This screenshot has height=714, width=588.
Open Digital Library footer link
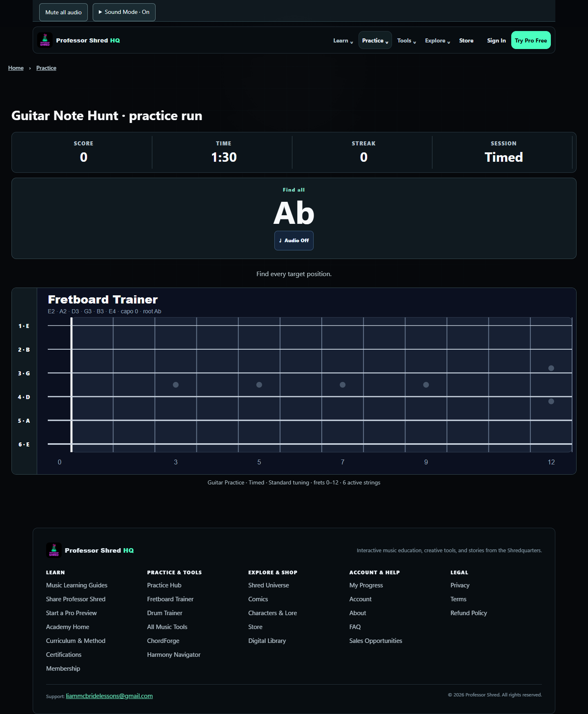click(x=267, y=641)
